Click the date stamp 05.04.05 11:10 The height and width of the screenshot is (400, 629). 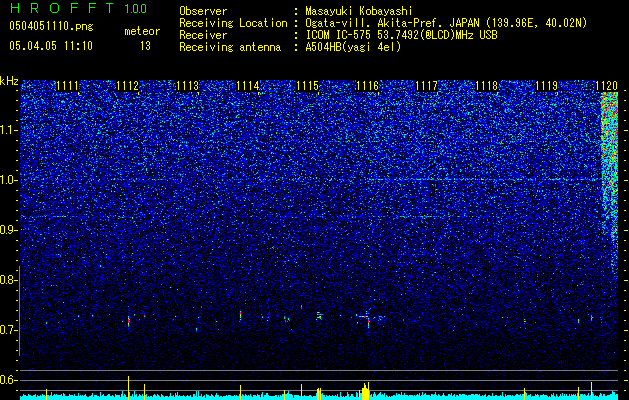coord(51,46)
